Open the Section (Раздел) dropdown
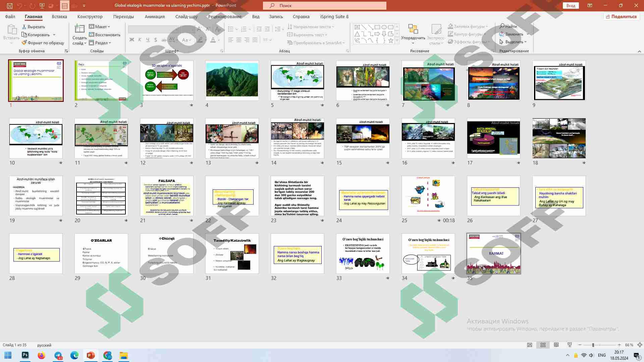Screen dimensions: 644x362 (x=100, y=43)
